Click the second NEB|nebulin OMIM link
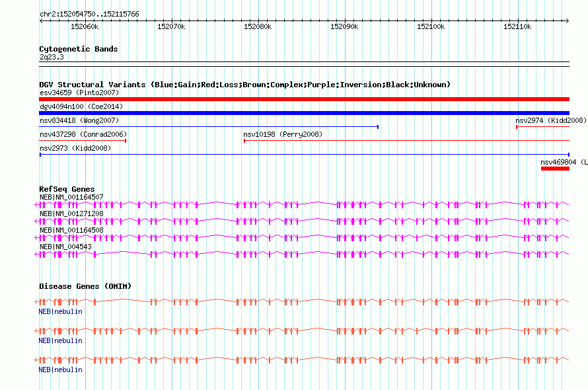The image size is (588, 390). pyautogui.click(x=60, y=340)
